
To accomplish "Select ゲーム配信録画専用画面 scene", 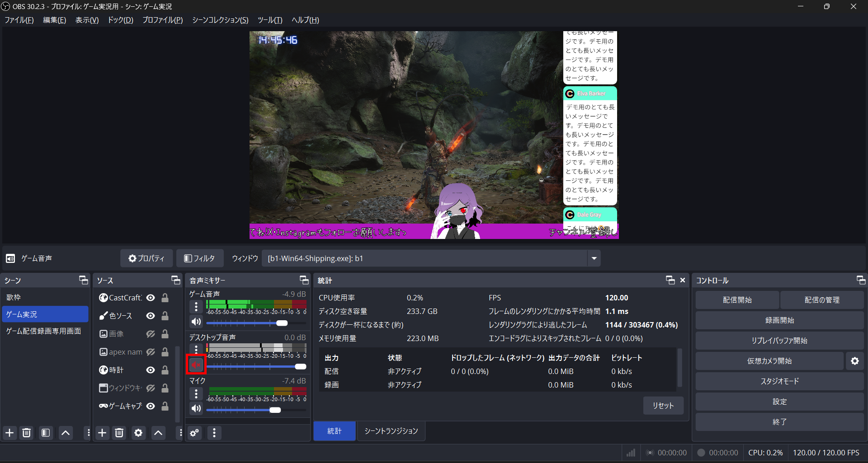I will tap(45, 331).
